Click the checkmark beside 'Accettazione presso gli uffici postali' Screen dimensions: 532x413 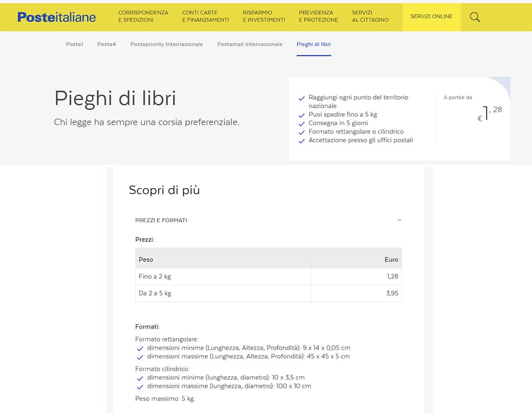click(302, 140)
